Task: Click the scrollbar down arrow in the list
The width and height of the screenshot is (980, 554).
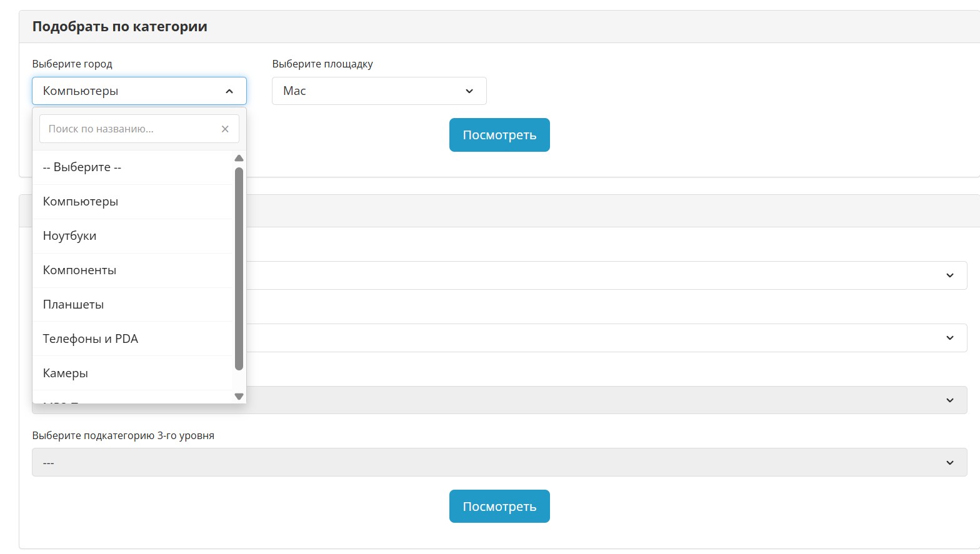Action: (x=239, y=397)
